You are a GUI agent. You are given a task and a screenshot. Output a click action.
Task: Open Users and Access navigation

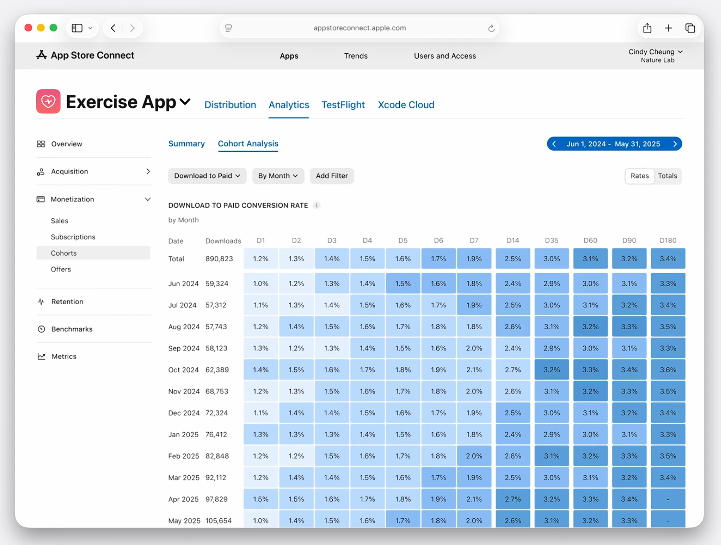[445, 56]
